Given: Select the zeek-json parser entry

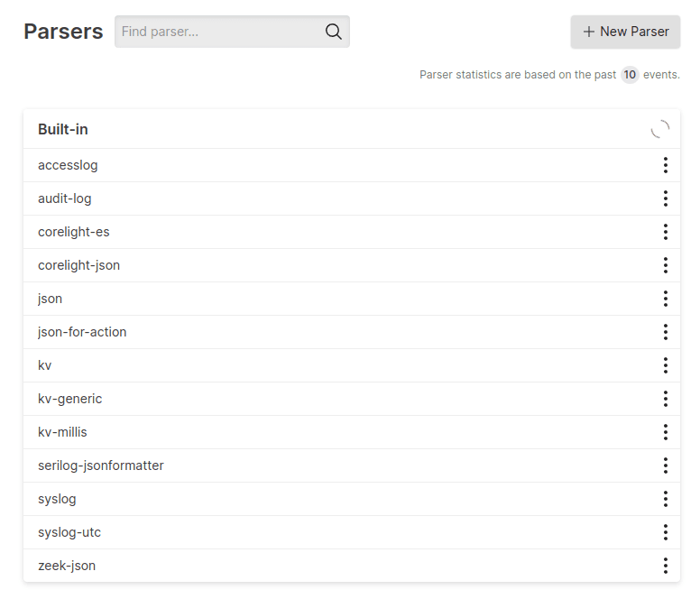Looking at the screenshot, I should point(67,566).
